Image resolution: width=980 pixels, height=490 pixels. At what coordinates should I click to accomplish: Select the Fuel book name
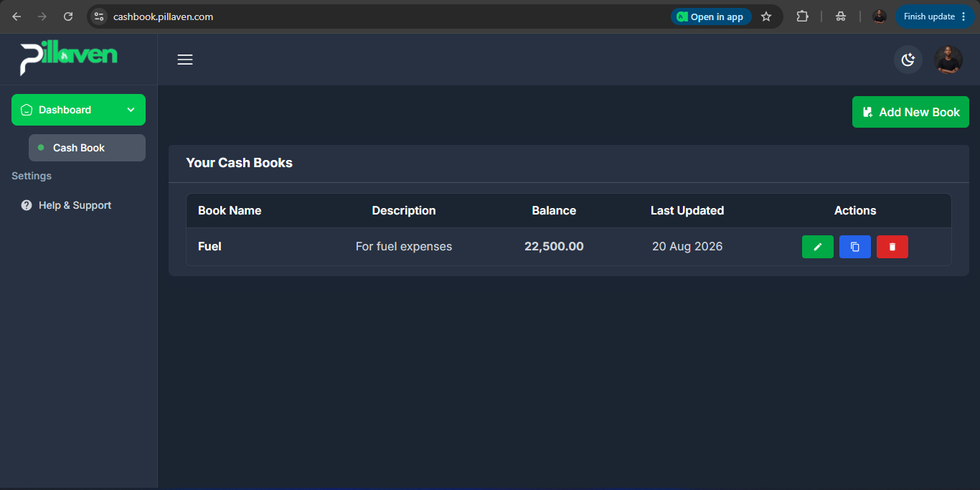coord(209,247)
